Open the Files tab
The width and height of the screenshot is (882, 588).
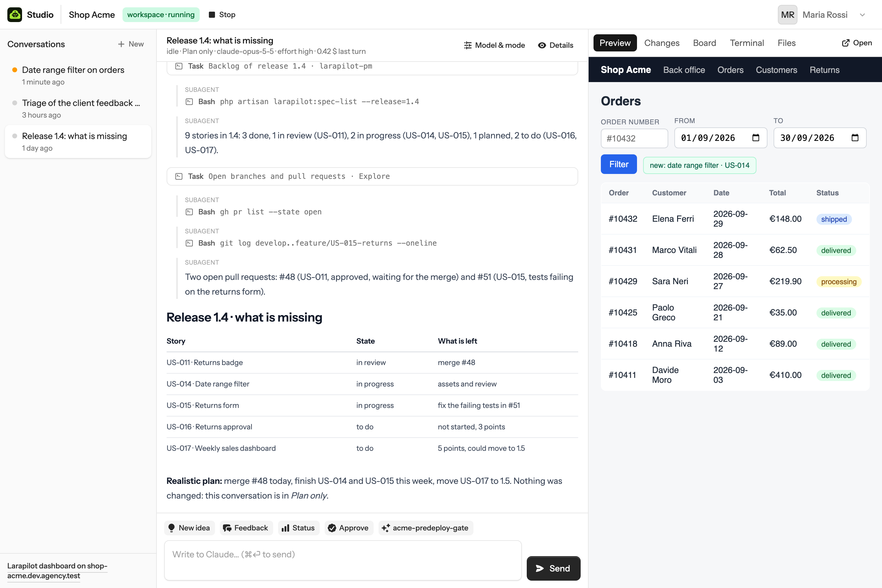[786, 43]
